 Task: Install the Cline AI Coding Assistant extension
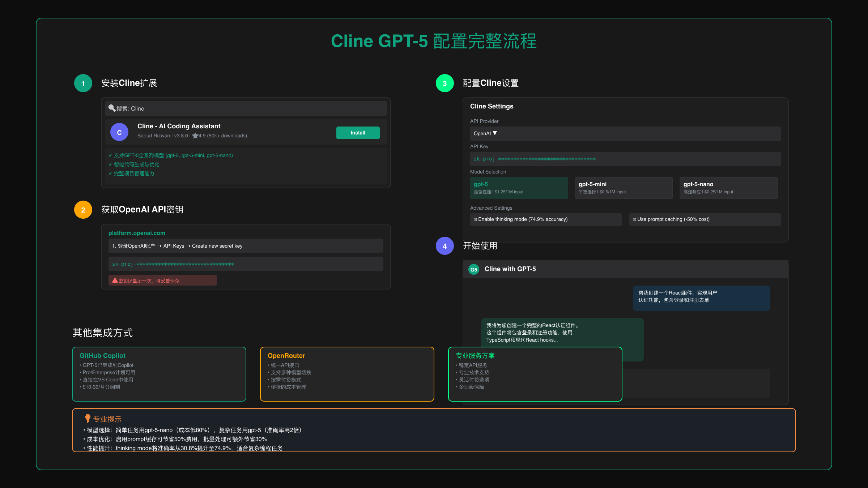point(358,133)
